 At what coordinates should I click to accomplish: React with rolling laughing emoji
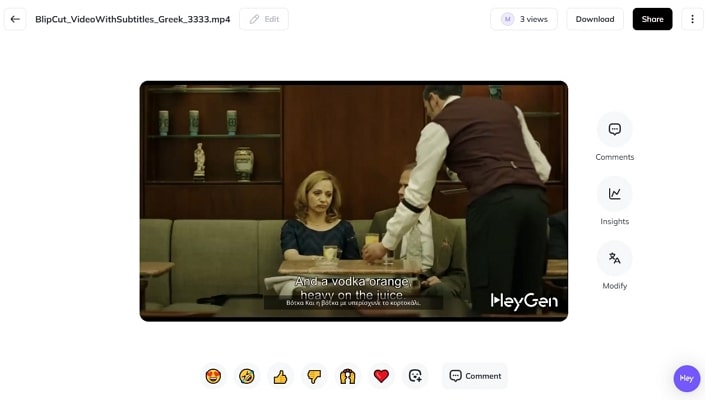click(x=247, y=376)
